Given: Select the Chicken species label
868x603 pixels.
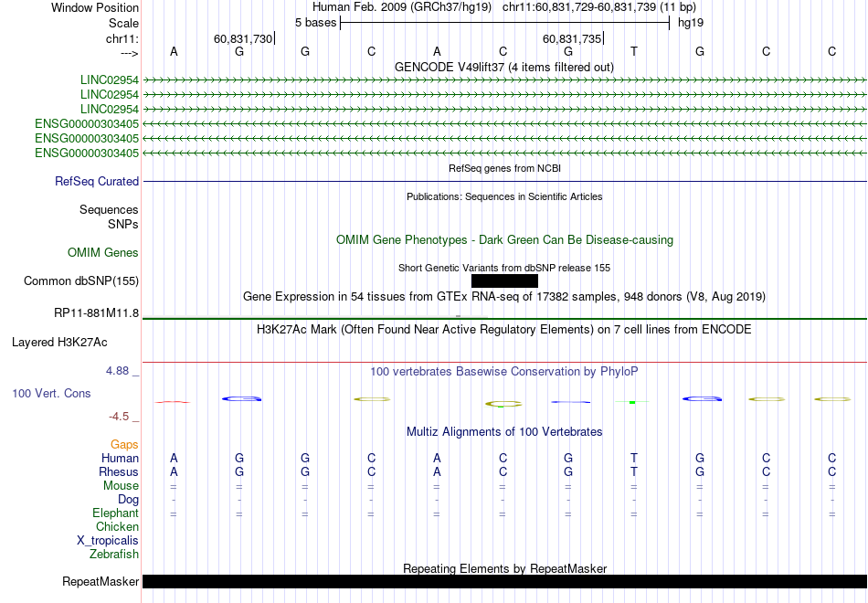Looking at the screenshot, I should 117,526.
